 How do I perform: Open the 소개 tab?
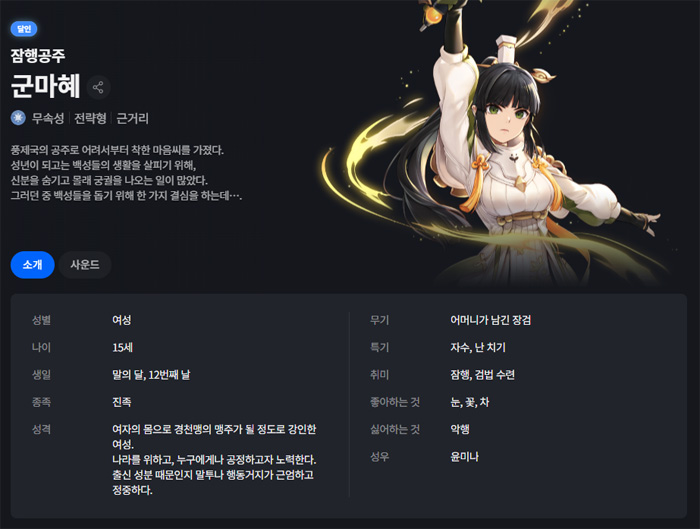coord(33,265)
